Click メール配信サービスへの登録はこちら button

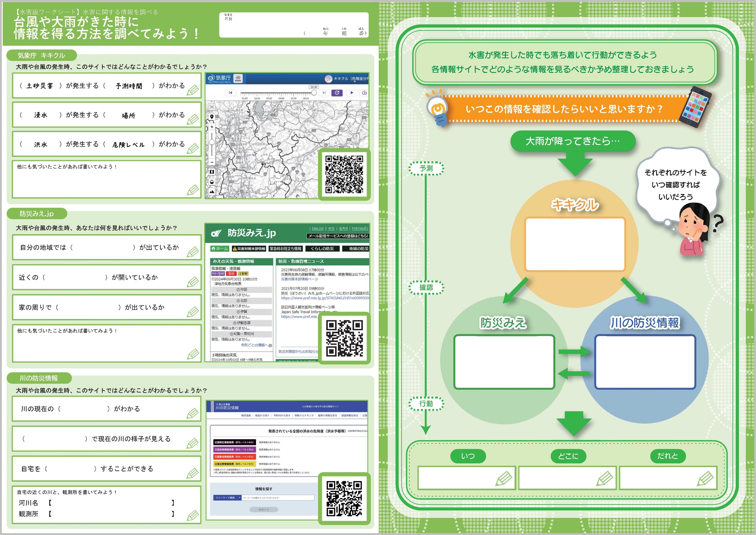[x=338, y=236]
